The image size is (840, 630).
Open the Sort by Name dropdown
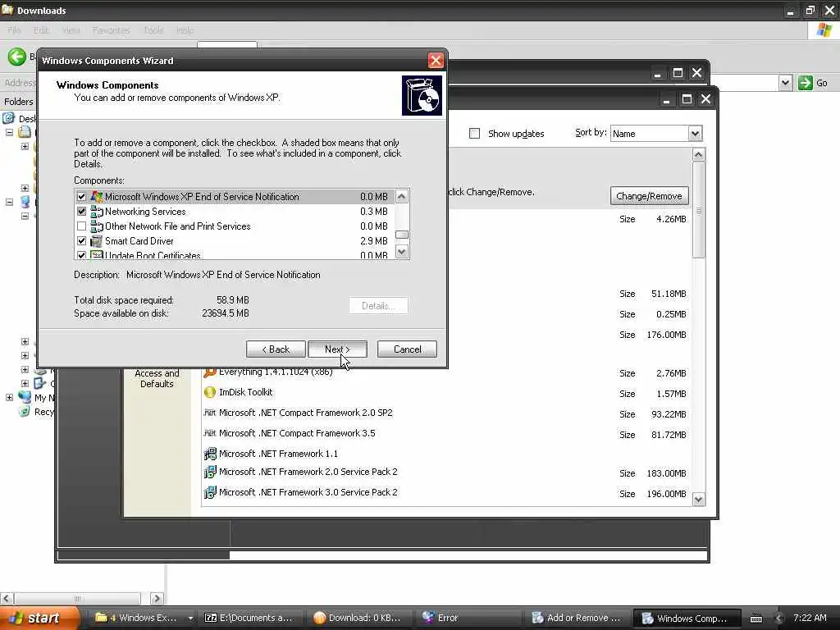coord(695,134)
